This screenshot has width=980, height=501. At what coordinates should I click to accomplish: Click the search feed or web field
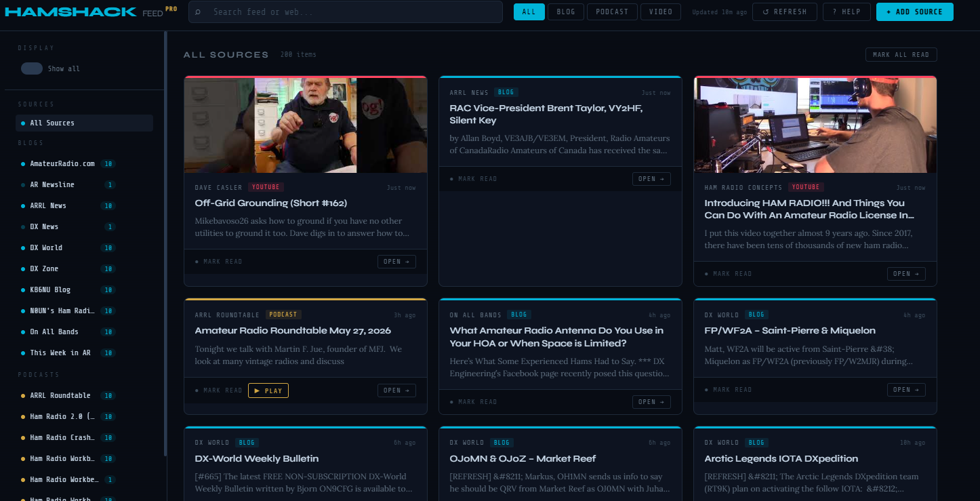point(345,12)
